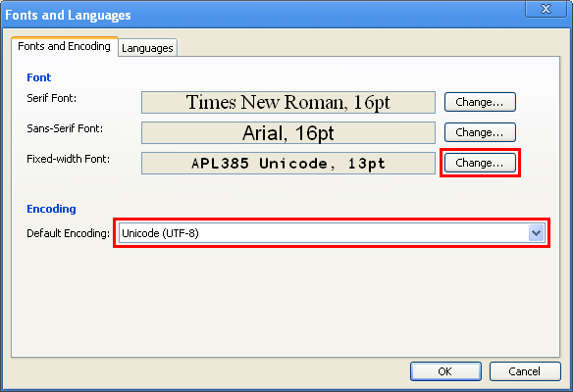Select the Fonts and Encoding tab
Image resolution: width=573 pixels, height=392 pixels.
[x=65, y=46]
